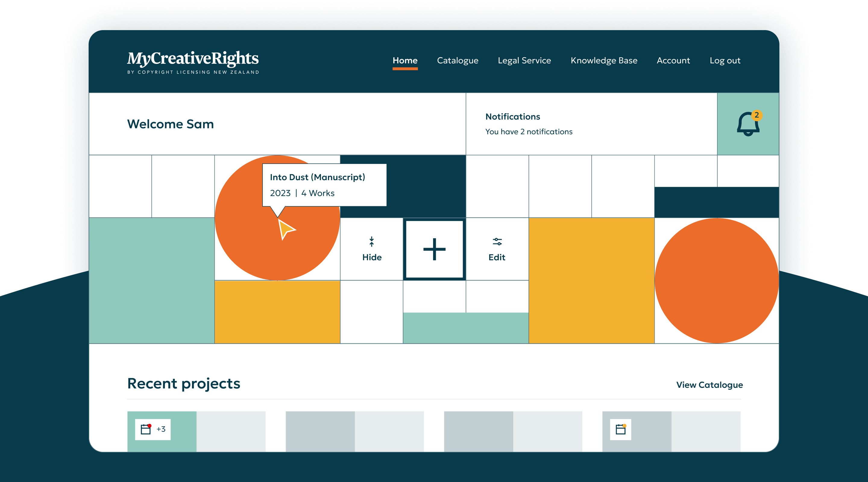
Task: Navigate to Knowledge Base
Action: [x=603, y=61]
